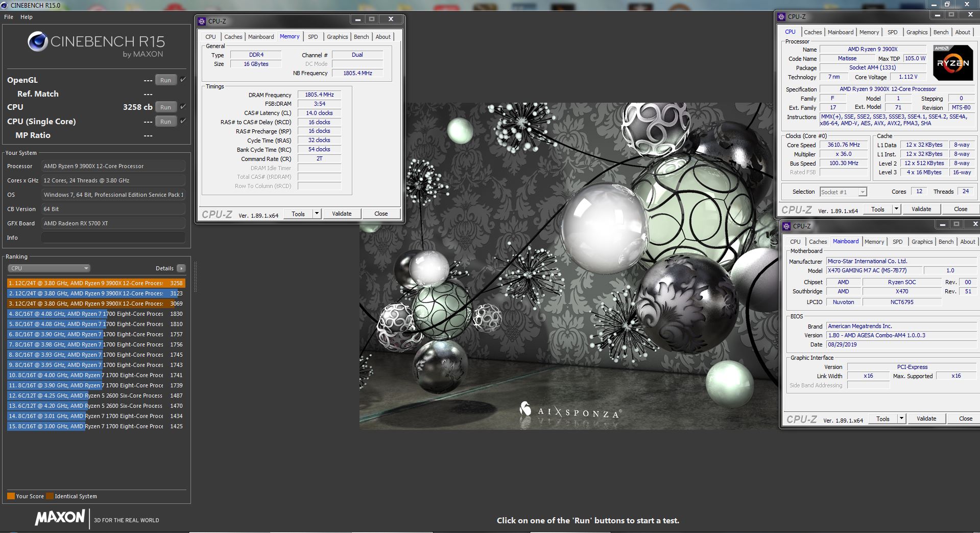Open Tools dropdown arrow in Mainboard window
Viewport: 980px width, 533px height.
pos(901,419)
